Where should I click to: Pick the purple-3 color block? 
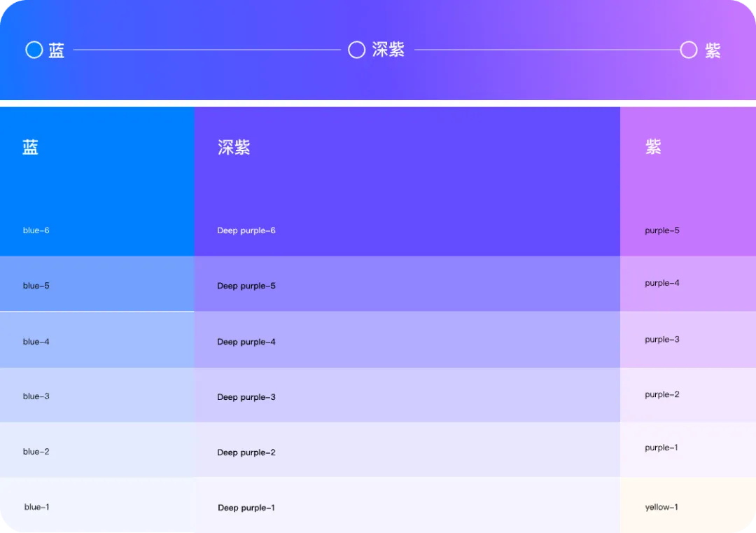point(687,340)
